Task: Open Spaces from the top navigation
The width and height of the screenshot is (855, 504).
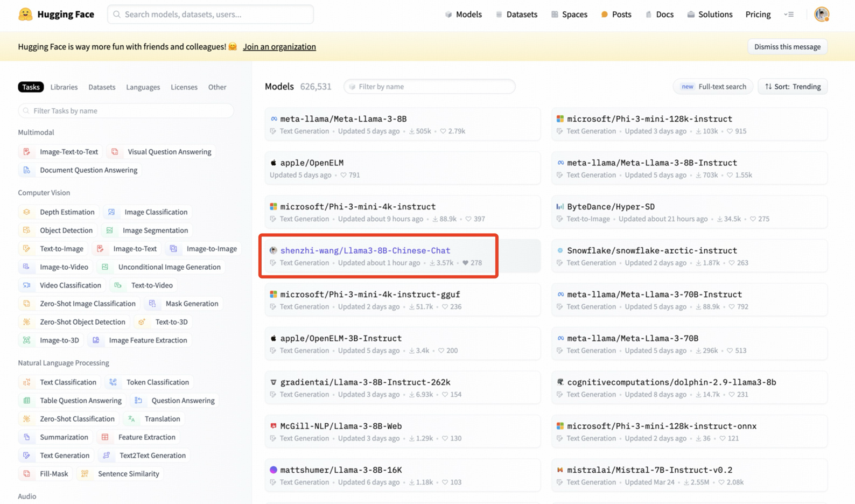Action: 569,15
